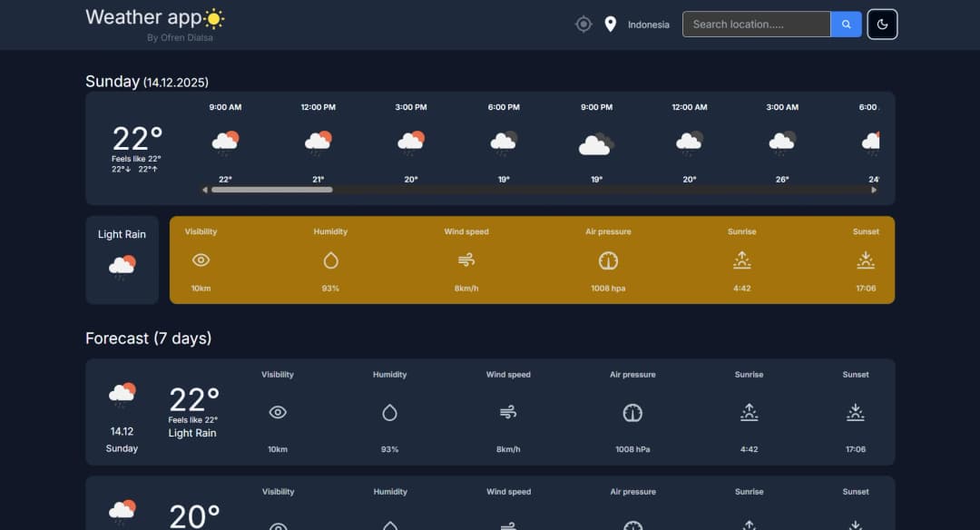The image size is (980, 530).
Task: Click the sunrise icon showing 4:42
Action: coord(741,260)
